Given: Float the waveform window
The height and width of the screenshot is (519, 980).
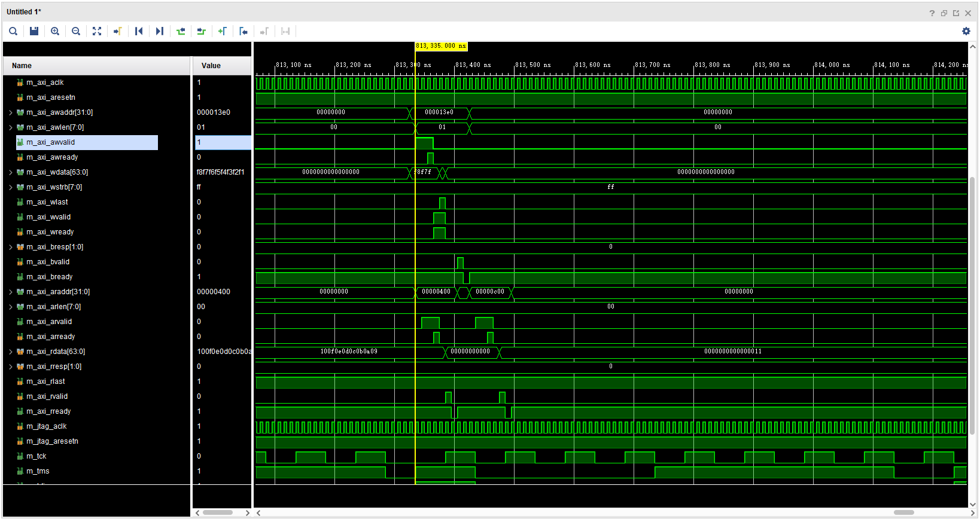Looking at the screenshot, I should pyautogui.click(x=956, y=13).
